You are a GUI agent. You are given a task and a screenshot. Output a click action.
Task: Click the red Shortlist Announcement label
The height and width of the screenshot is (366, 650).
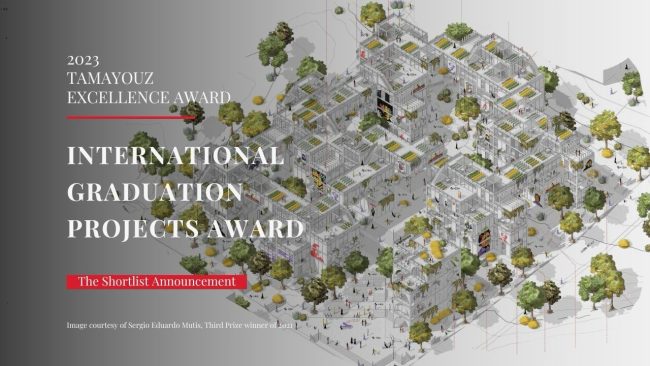[x=157, y=281]
